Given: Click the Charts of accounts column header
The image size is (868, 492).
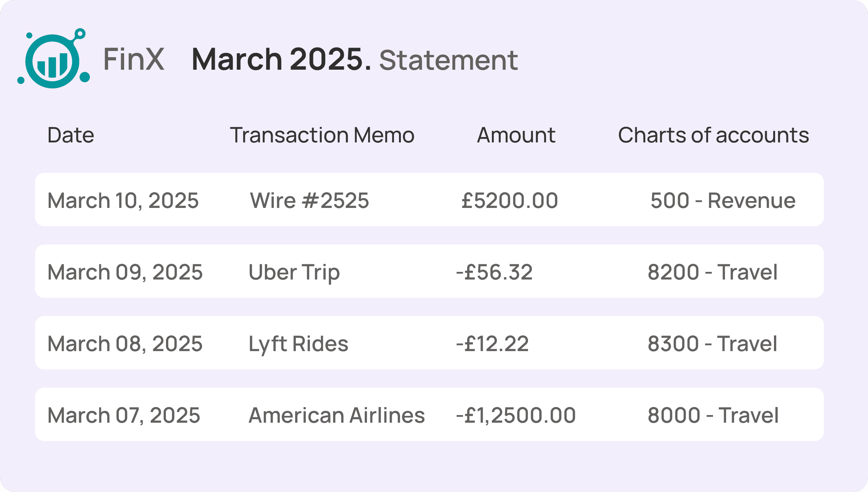Looking at the screenshot, I should pos(713,135).
